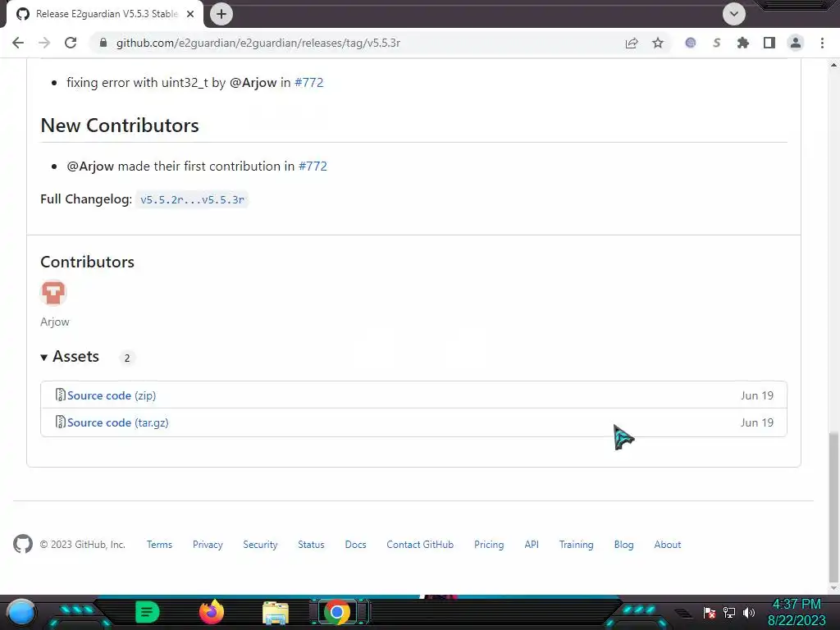Open the API footer link
This screenshot has width=840, height=630.
point(532,545)
